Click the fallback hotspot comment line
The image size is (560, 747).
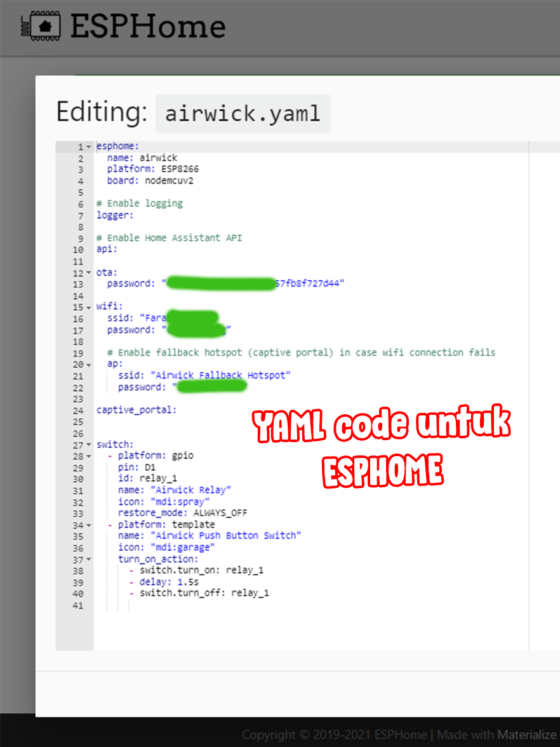pyautogui.click(x=301, y=353)
